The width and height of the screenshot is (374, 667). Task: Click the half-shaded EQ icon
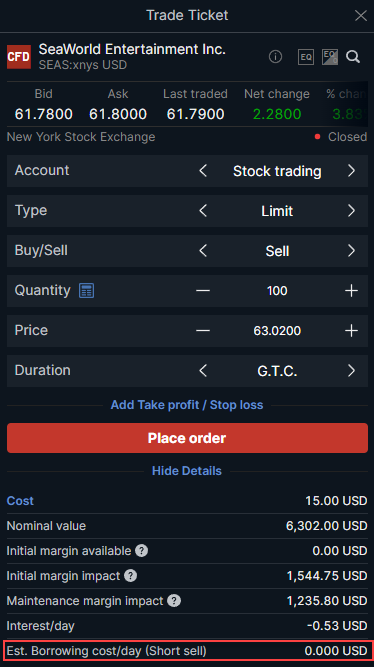(x=330, y=57)
